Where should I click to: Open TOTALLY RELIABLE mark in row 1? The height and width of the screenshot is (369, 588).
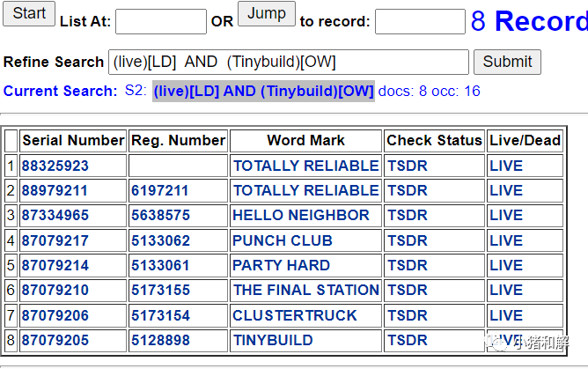pyautogui.click(x=306, y=166)
